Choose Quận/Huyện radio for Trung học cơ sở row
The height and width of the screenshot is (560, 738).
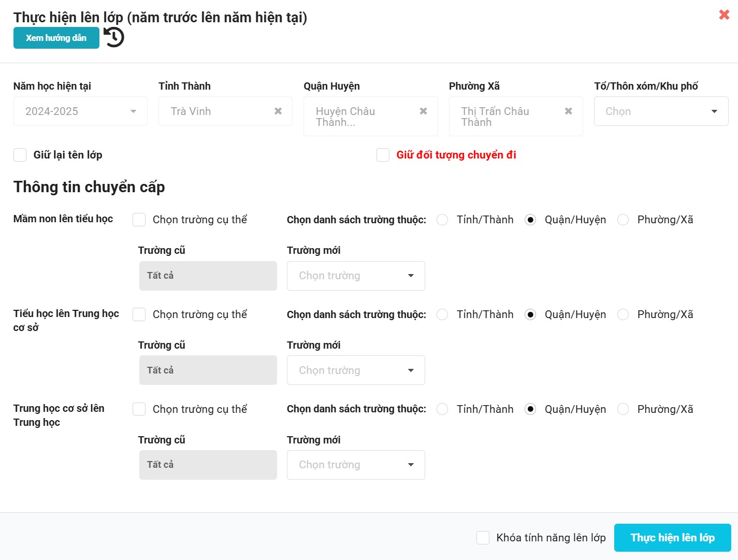point(530,409)
